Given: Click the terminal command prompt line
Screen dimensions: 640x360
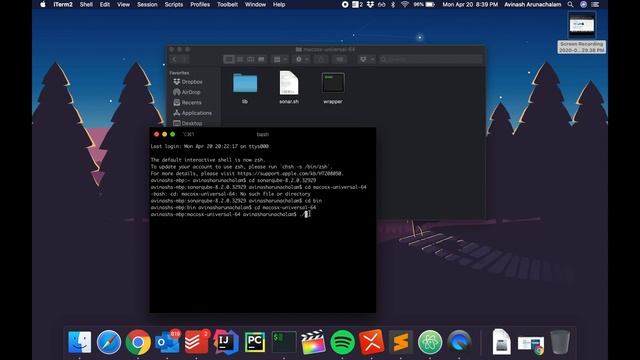Looking at the screenshot, I should [x=230, y=214].
